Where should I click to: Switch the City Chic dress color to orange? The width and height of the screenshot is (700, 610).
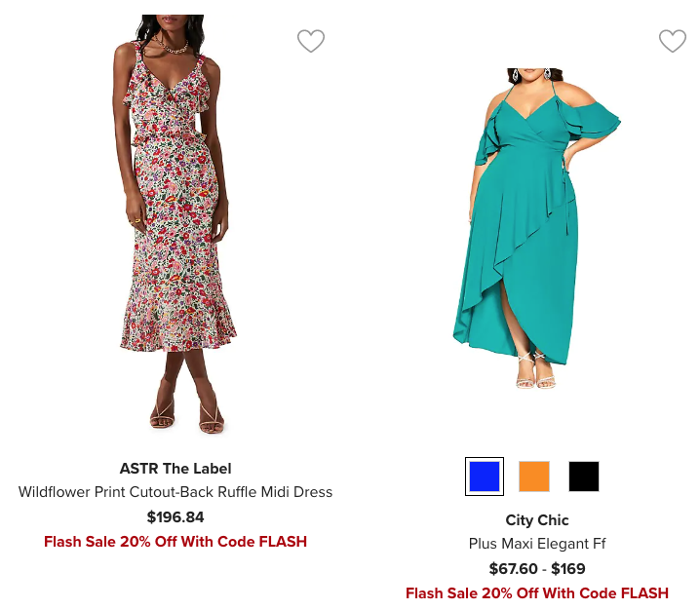(x=534, y=477)
